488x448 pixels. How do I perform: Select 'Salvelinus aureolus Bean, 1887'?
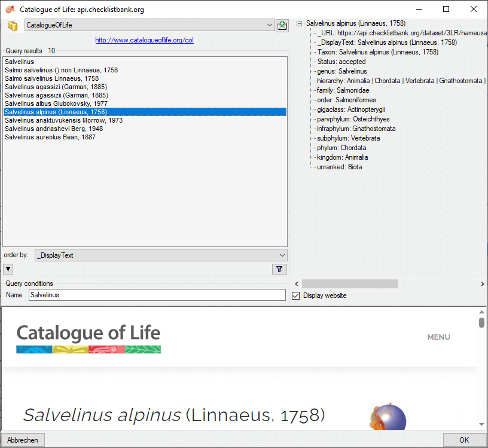(145, 138)
